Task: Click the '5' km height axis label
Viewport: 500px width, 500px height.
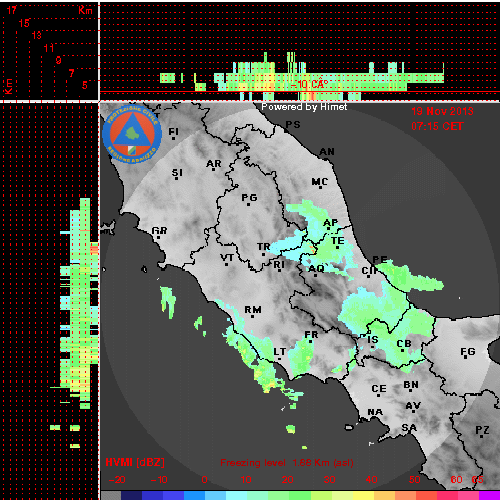Action: (85, 85)
